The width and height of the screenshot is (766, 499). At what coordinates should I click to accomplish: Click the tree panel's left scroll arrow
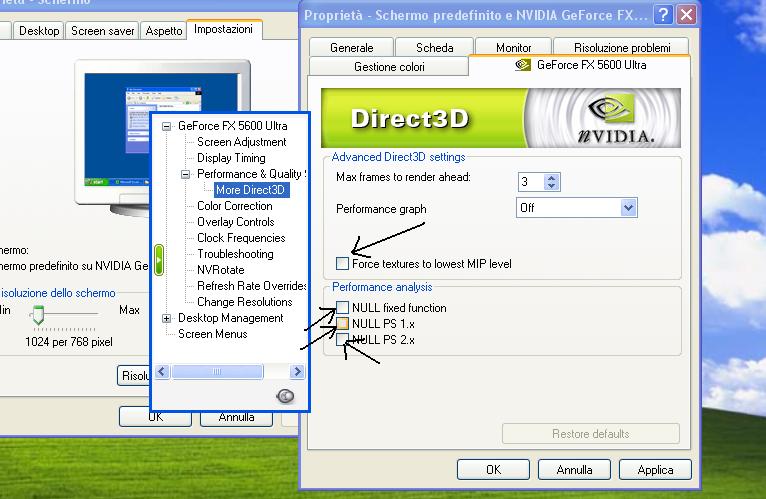(162, 372)
